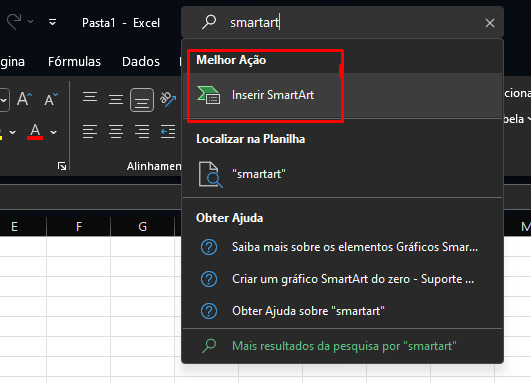Select column G header
This screenshot has height=383, width=531.
click(x=143, y=226)
